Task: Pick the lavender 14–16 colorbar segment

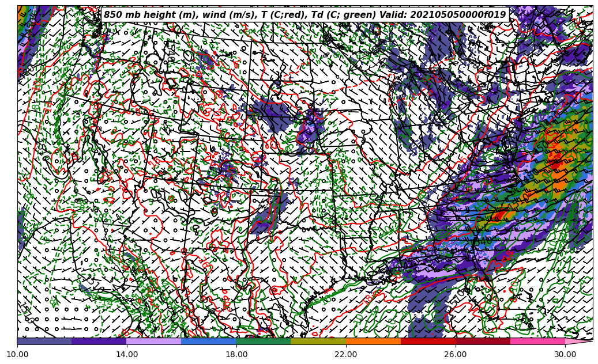Action: pyautogui.click(x=154, y=341)
